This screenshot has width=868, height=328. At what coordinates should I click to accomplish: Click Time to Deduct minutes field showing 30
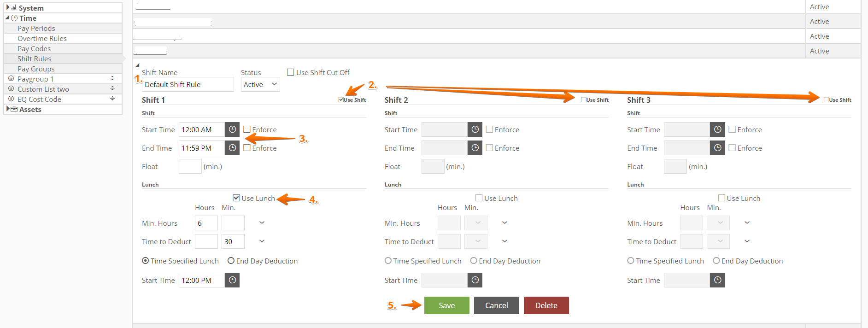(233, 241)
